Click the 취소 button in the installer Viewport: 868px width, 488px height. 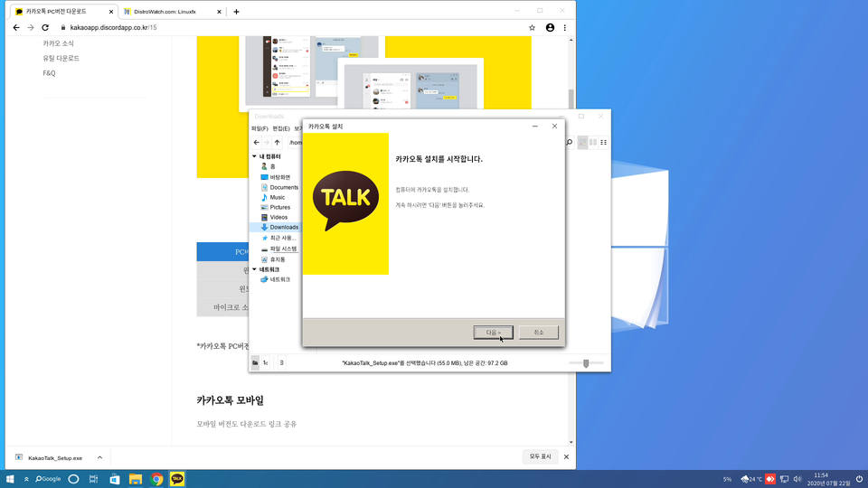click(x=539, y=333)
